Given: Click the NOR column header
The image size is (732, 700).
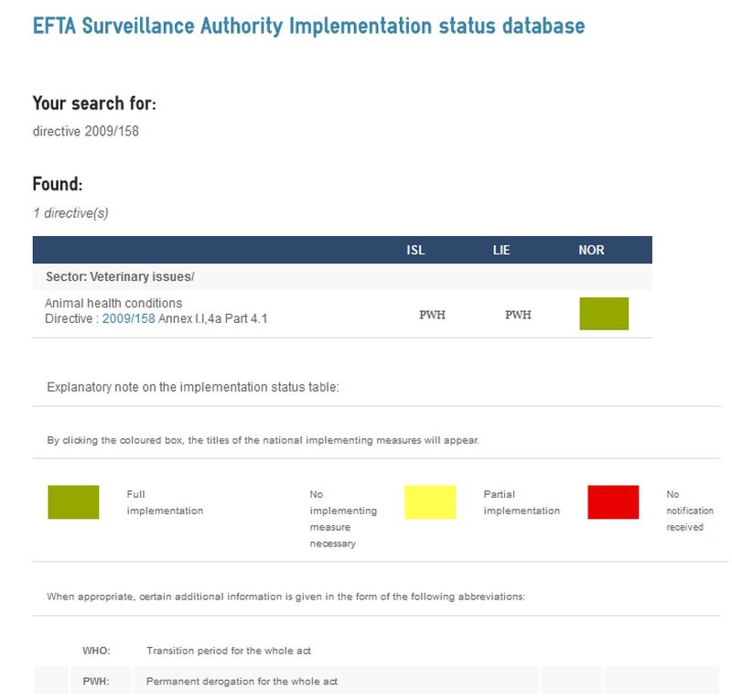Looking at the screenshot, I should coord(591,251).
